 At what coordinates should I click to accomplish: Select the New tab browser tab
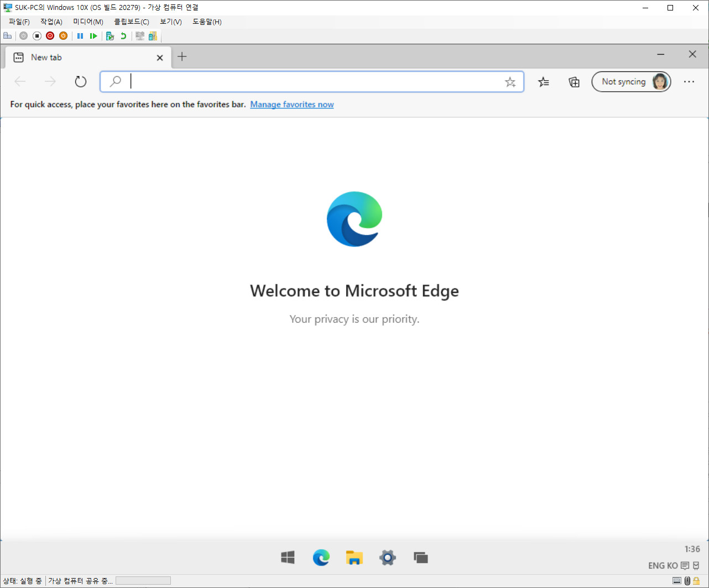[88, 57]
